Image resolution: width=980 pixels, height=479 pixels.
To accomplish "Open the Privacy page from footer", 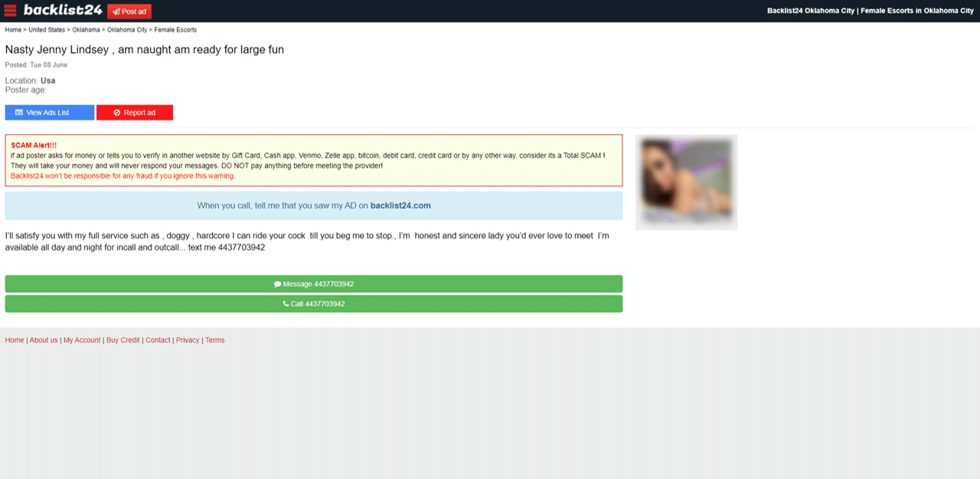I will point(188,340).
